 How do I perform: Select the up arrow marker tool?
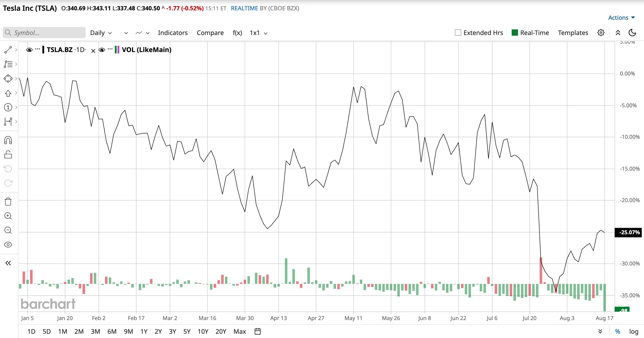[x=8, y=93]
